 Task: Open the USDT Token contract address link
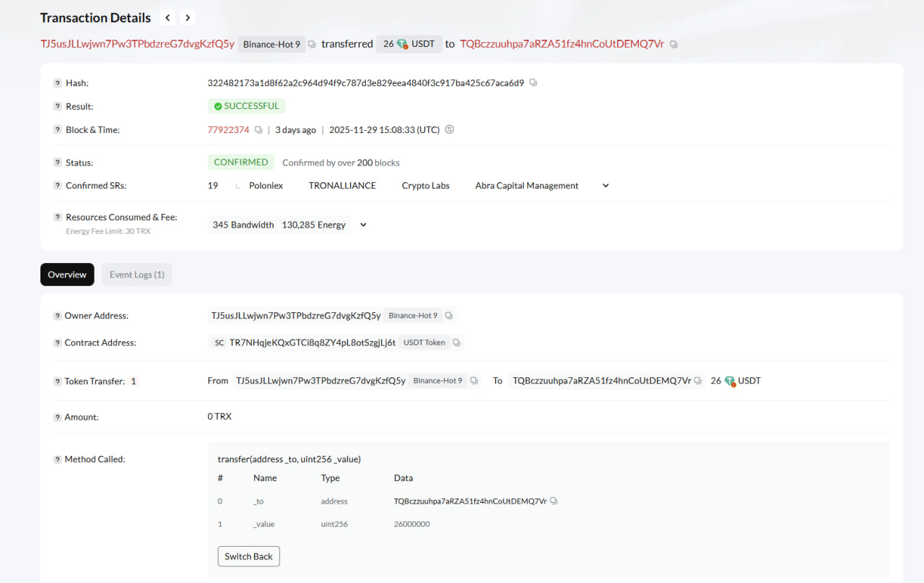(x=312, y=342)
